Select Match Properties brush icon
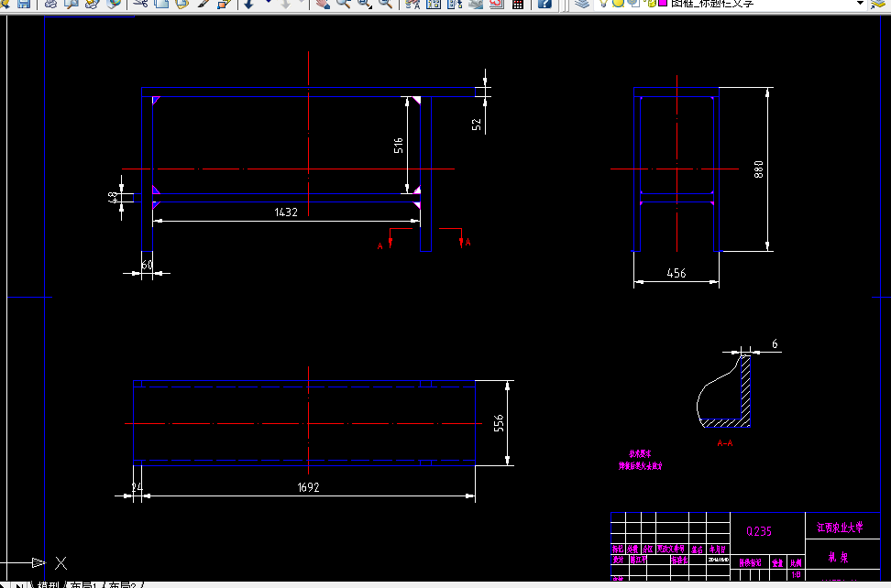The image size is (891, 588). coord(203,4)
